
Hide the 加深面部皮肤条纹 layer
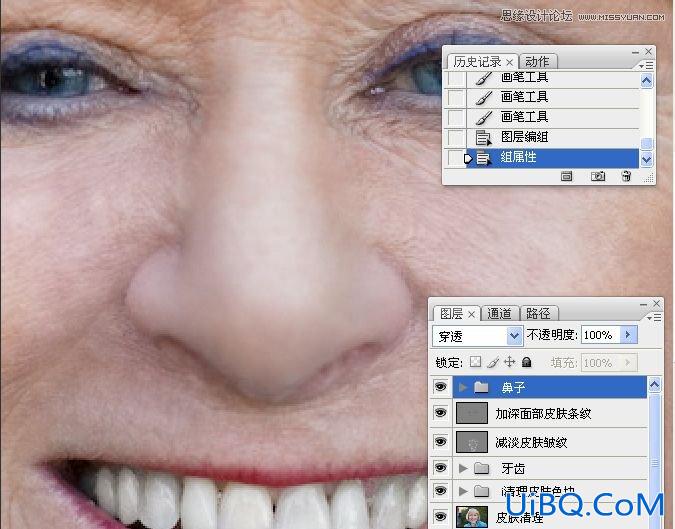(x=440, y=413)
